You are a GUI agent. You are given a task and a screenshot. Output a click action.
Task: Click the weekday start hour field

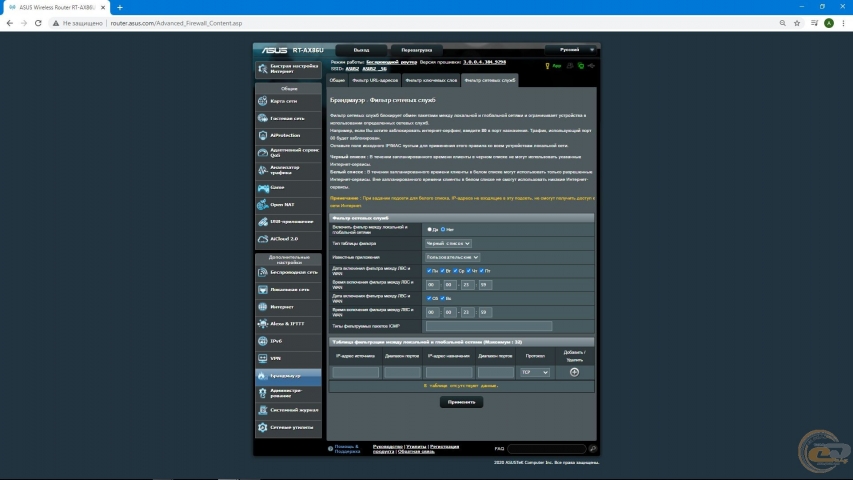pos(432,285)
